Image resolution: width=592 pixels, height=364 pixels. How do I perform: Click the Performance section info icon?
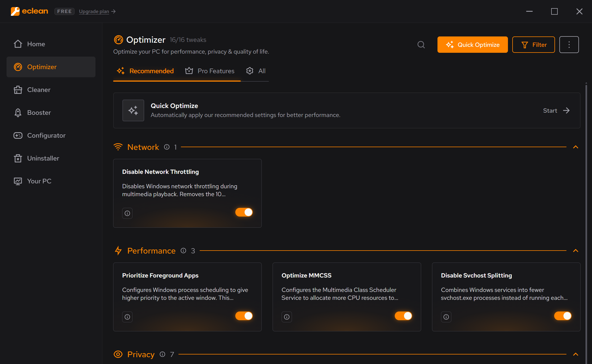tap(183, 251)
